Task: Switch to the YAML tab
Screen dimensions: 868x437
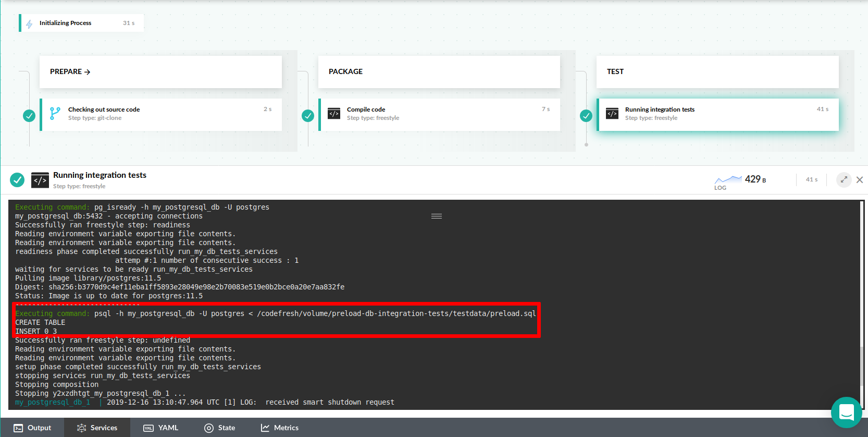Action: (x=161, y=428)
